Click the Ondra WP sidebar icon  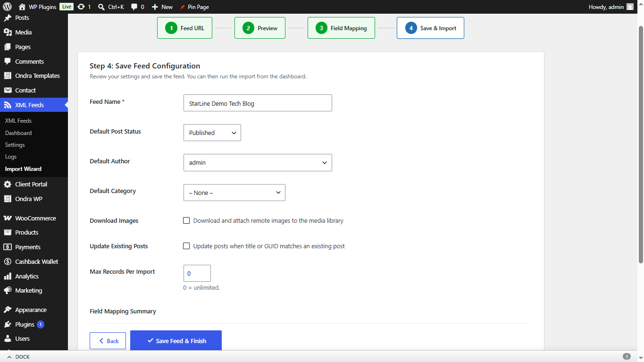[8, 199]
